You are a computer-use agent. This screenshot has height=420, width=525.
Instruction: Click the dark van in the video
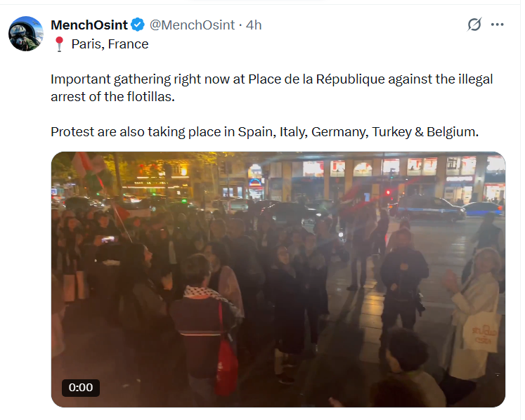click(x=429, y=208)
